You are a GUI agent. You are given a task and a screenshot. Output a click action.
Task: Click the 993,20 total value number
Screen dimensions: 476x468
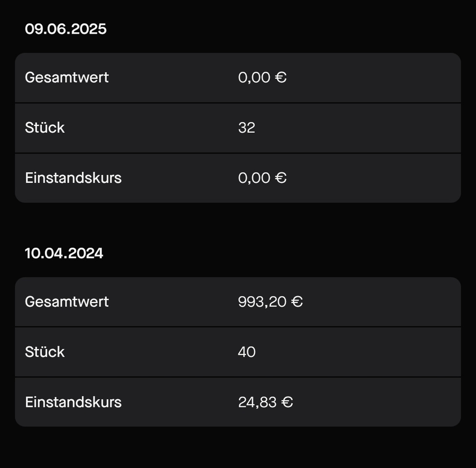(262, 302)
